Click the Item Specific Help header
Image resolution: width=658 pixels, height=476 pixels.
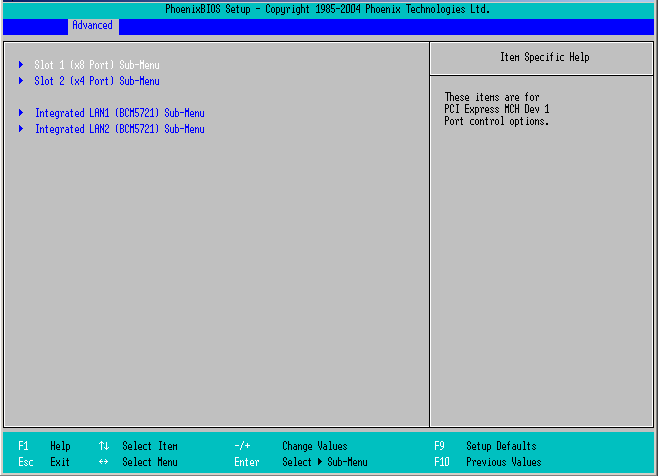[x=544, y=58]
